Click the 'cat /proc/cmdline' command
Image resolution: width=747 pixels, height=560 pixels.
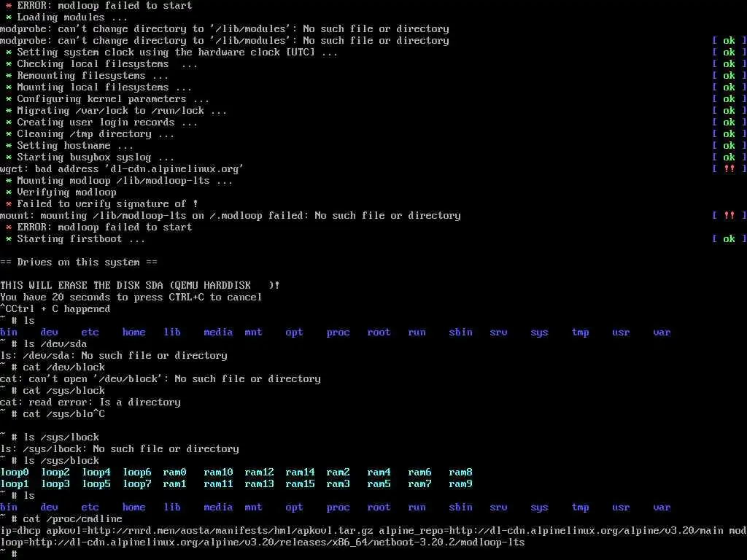(x=72, y=519)
